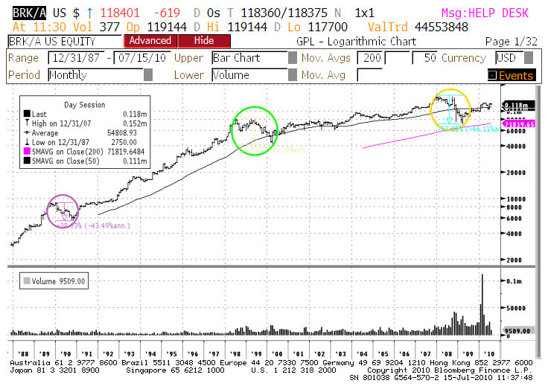This screenshot has height=392, width=548.
Task: Click the '88 year axis label
Action: 23,353
